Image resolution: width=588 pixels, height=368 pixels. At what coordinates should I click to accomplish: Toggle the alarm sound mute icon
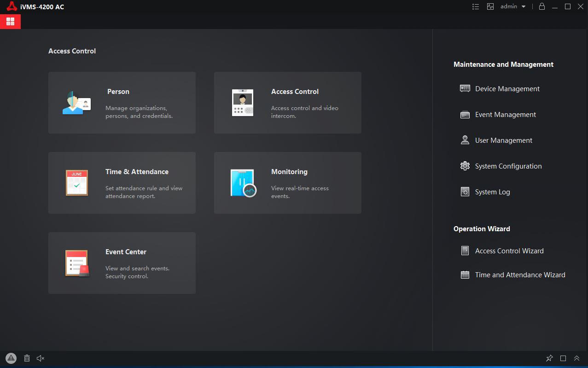tap(41, 358)
